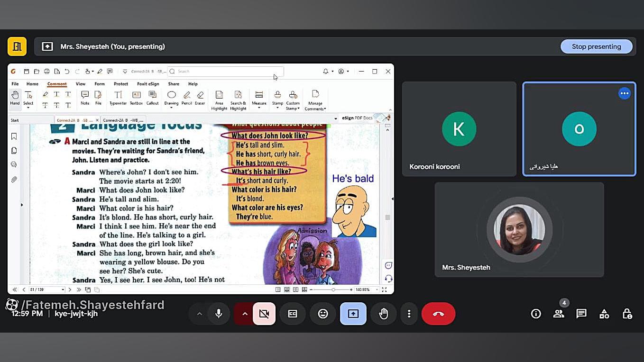Undo the last action in Foxit

pyautogui.click(x=67, y=72)
